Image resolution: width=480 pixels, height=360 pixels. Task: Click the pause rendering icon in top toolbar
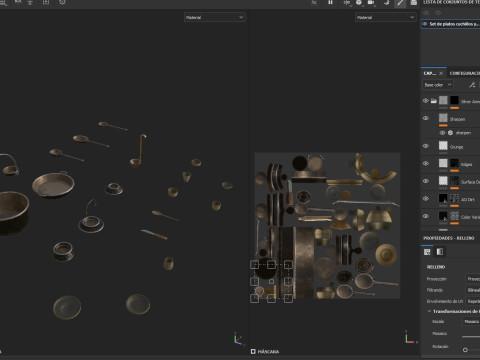(330, 2)
